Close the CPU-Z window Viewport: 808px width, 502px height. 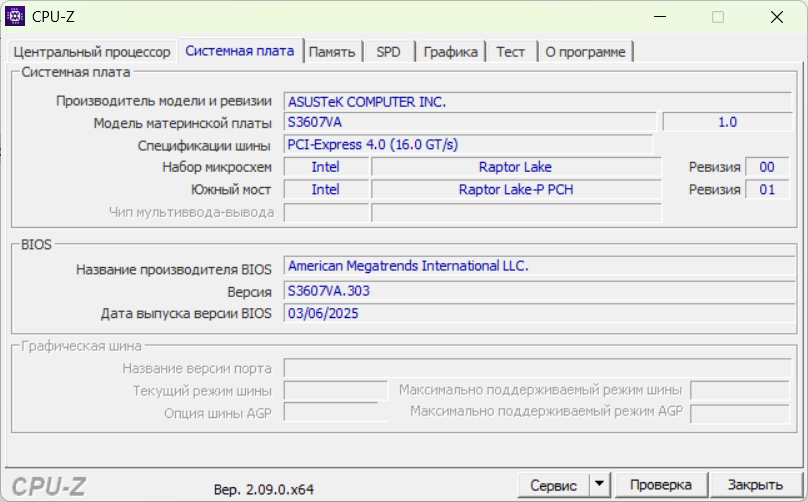[x=777, y=17]
